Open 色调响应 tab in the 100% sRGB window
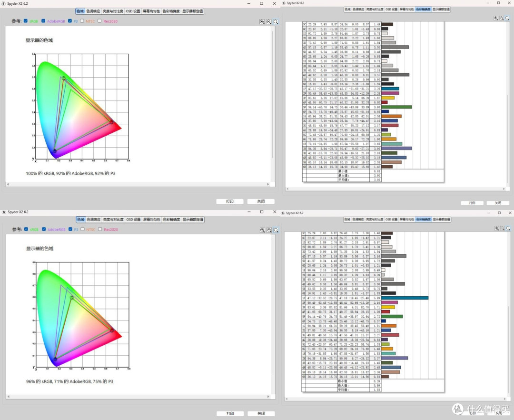514x420 pixels. (93, 11)
